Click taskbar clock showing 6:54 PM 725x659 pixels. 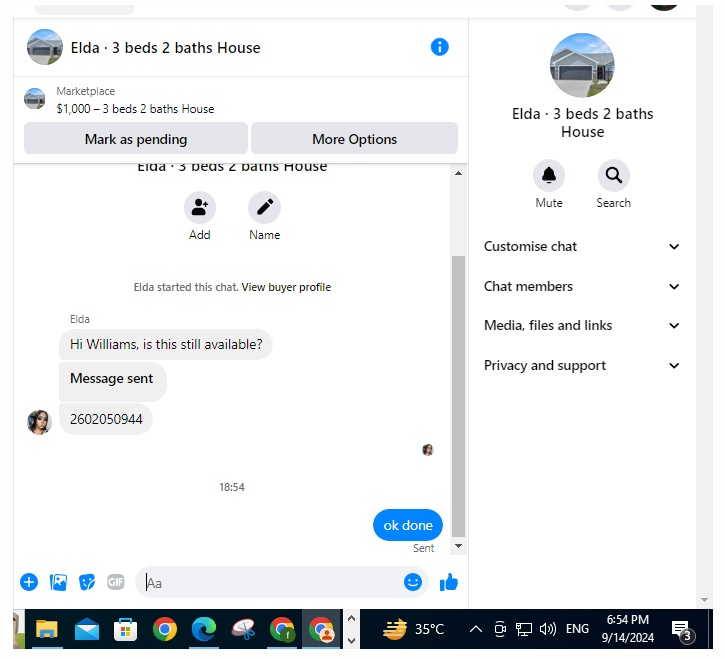point(627,628)
